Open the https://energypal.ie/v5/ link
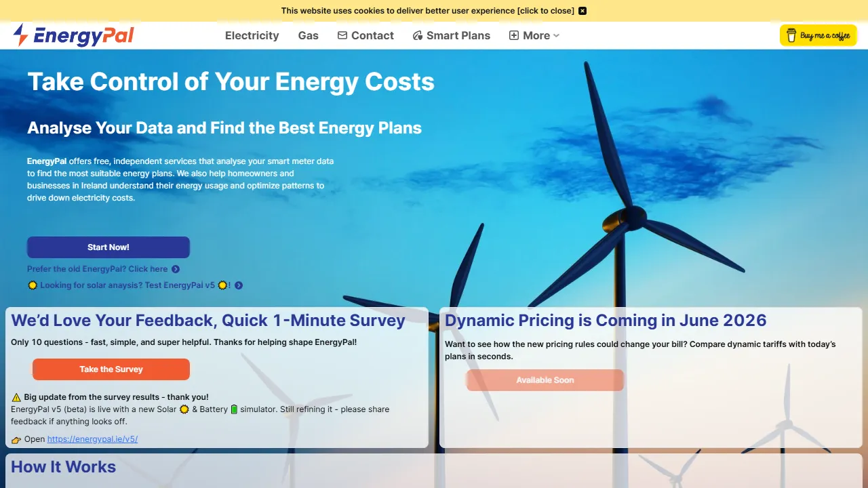This screenshot has height=488, width=868. point(92,439)
